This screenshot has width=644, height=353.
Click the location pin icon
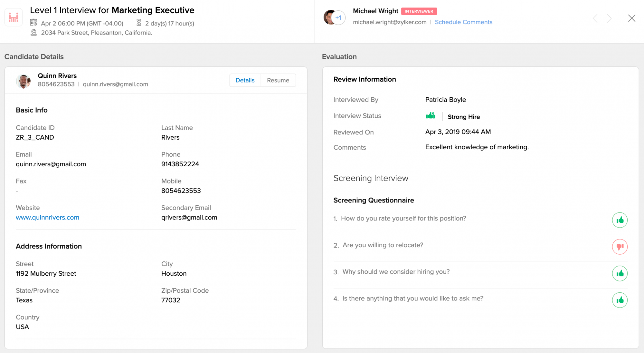[x=33, y=33]
